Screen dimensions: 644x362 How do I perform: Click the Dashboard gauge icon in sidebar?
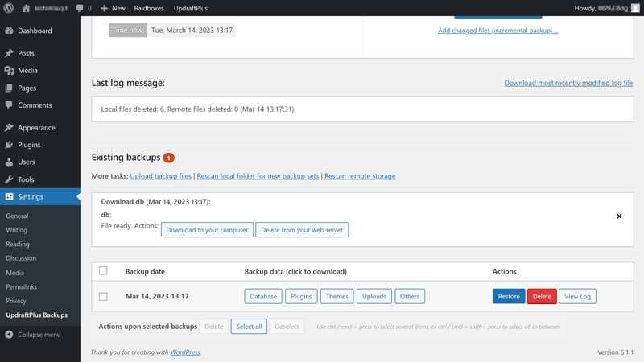coord(9,31)
